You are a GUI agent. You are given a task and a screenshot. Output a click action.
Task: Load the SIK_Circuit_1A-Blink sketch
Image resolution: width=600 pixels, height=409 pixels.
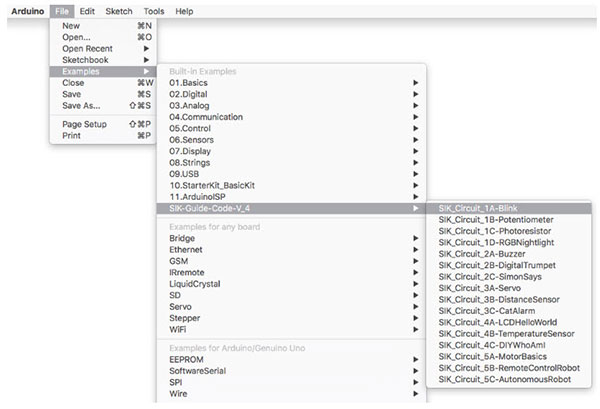[509, 208]
